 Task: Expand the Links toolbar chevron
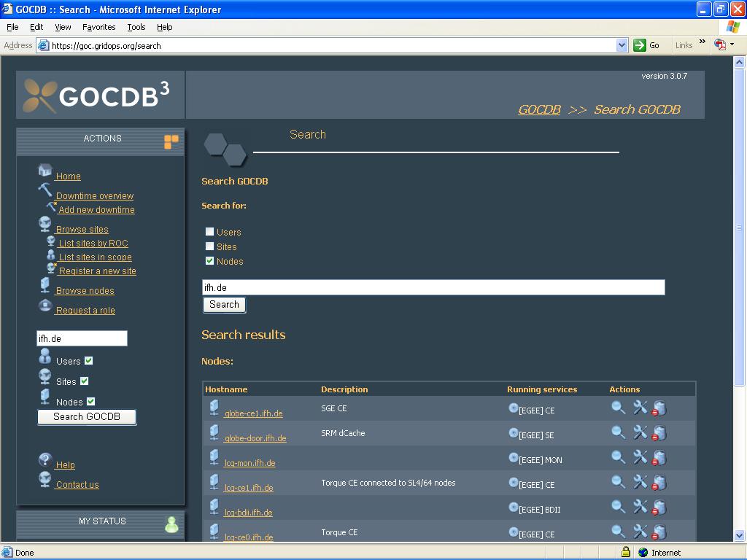pyautogui.click(x=702, y=42)
